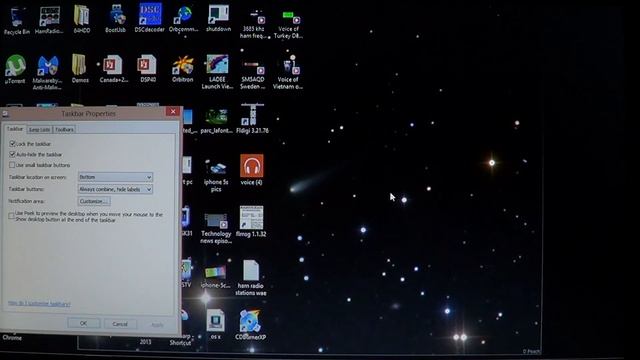This screenshot has height=360, width=640.
Task: Launch the Orbitron satellite tracker shortcut
Action: (182, 69)
